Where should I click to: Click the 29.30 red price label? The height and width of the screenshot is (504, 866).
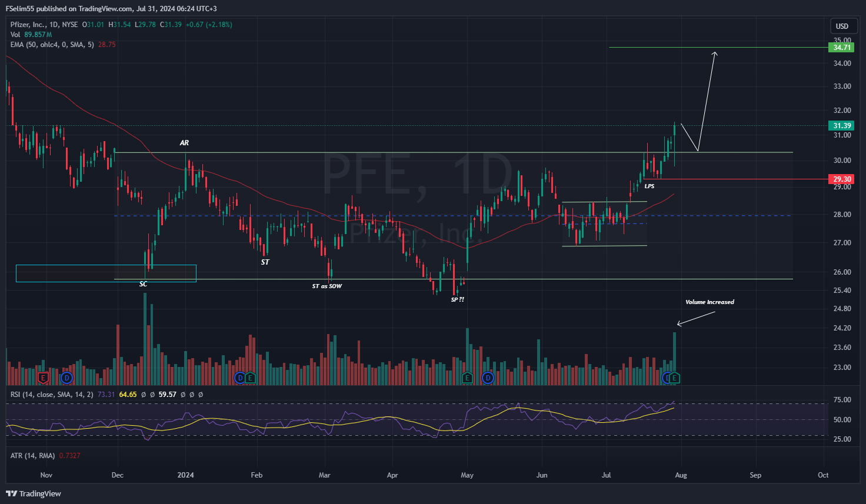(x=842, y=179)
